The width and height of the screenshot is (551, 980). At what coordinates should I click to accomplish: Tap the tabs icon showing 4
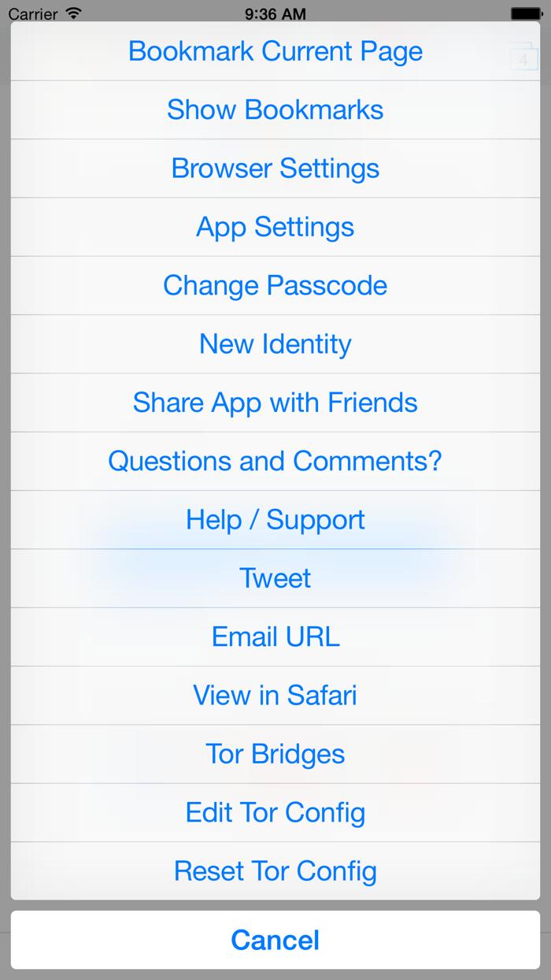523,58
